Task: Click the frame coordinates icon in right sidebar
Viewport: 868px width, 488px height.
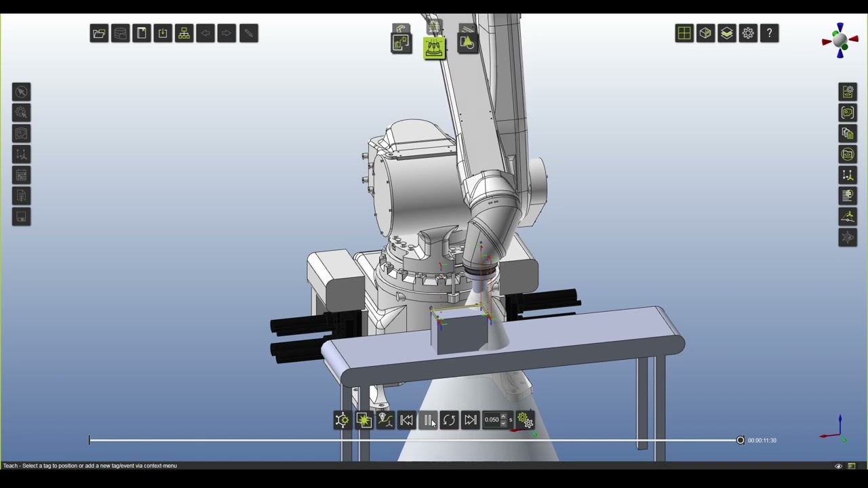Action: (x=848, y=176)
